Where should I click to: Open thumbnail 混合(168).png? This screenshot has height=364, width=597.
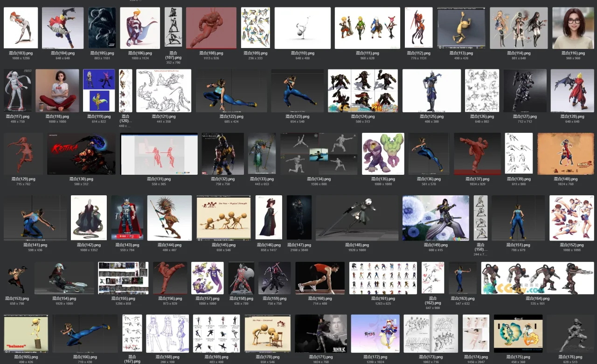(167, 333)
